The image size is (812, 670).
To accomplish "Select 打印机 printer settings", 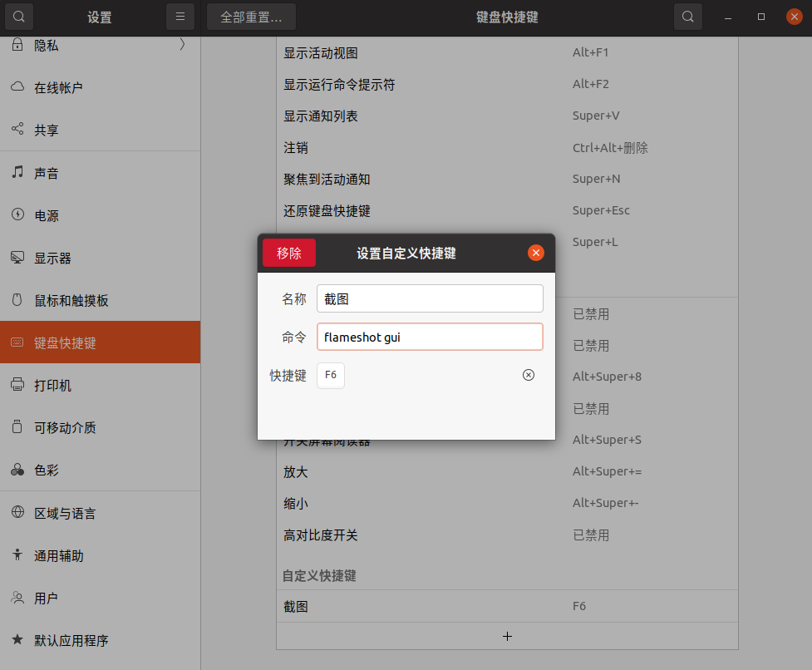I will coord(52,385).
